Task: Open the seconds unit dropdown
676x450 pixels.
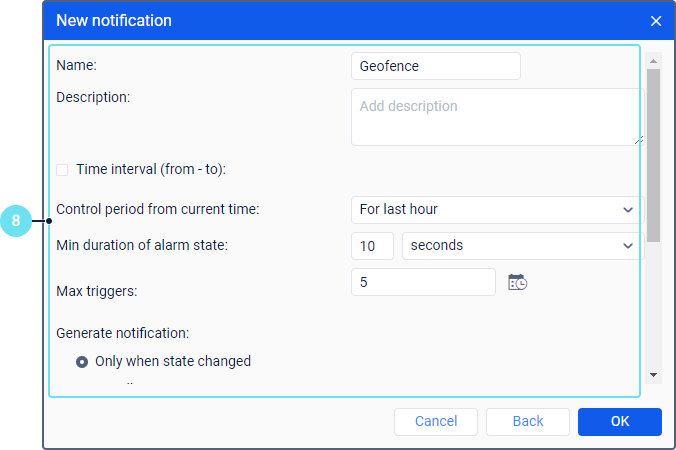Action: 521,246
